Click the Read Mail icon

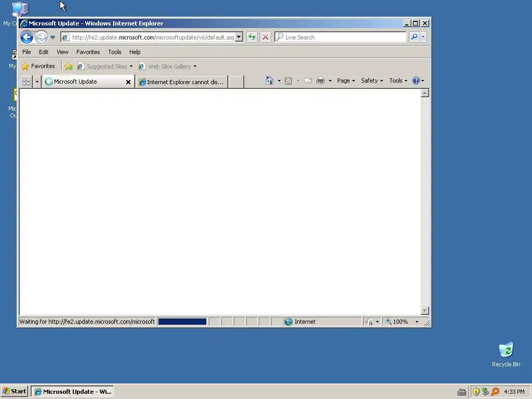[308, 81]
